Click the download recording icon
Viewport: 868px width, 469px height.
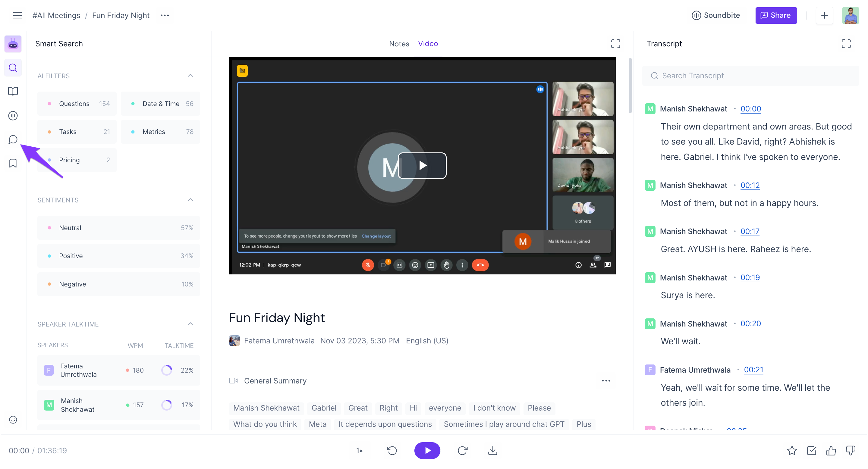click(493, 451)
